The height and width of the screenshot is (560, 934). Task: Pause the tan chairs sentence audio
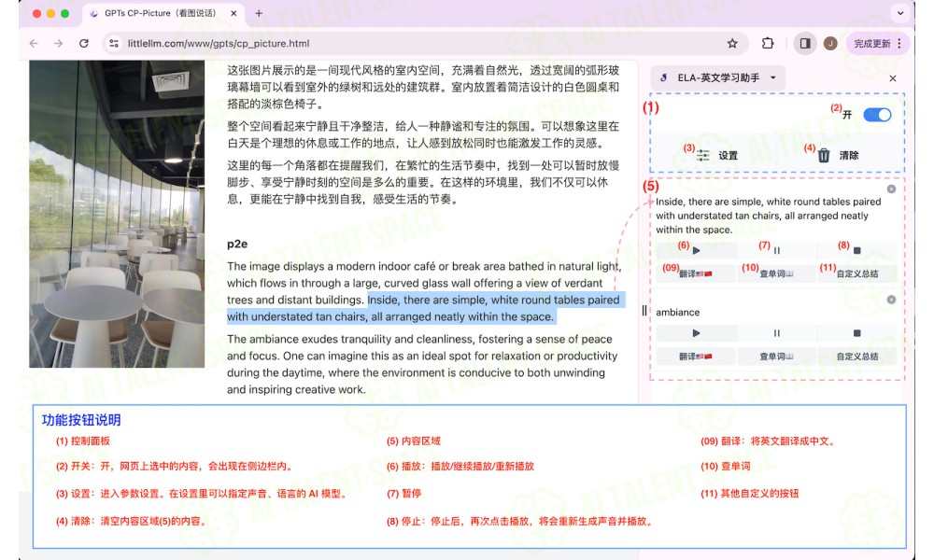(x=777, y=250)
